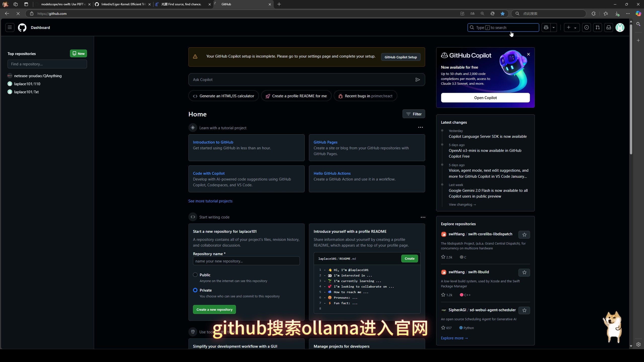Open OpenAI o3-mini changelog entry
The height and width of the screenshot is (362, 644).
click(x=485, y=153)
